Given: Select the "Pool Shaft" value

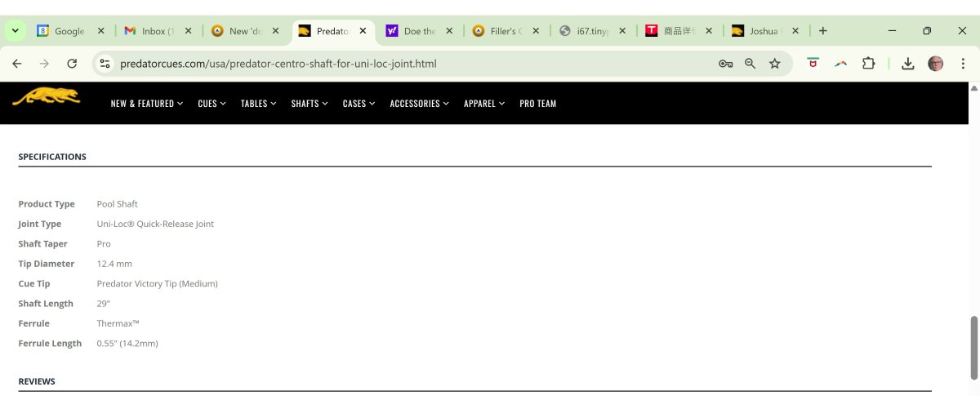Looking at the screenshot, I should coord(118,204).
